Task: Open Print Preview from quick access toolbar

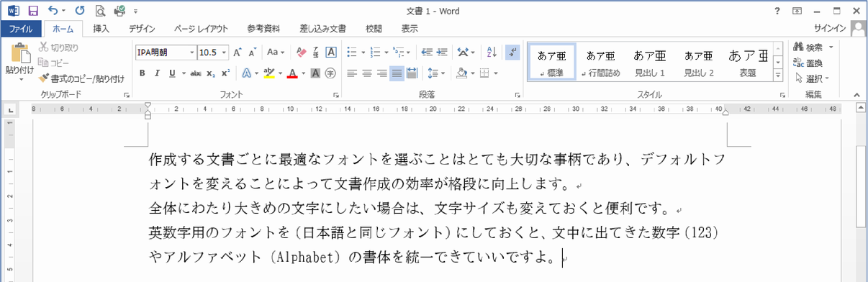Action: (100, 11)
